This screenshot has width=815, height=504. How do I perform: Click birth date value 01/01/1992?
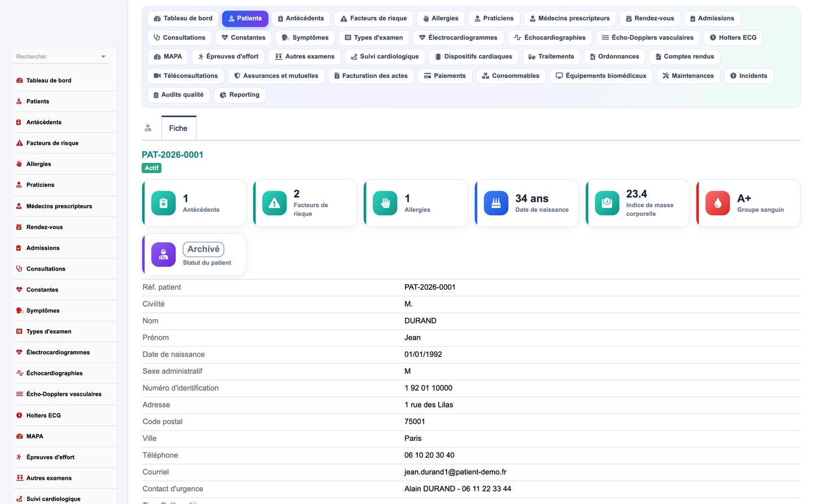point(423,355)
